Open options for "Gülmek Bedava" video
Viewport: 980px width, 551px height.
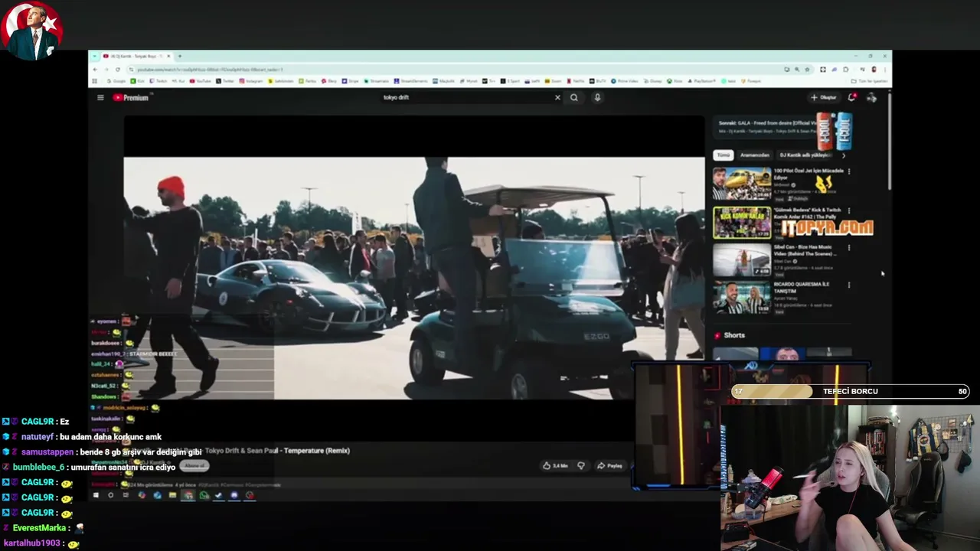(x=848, y=210)
